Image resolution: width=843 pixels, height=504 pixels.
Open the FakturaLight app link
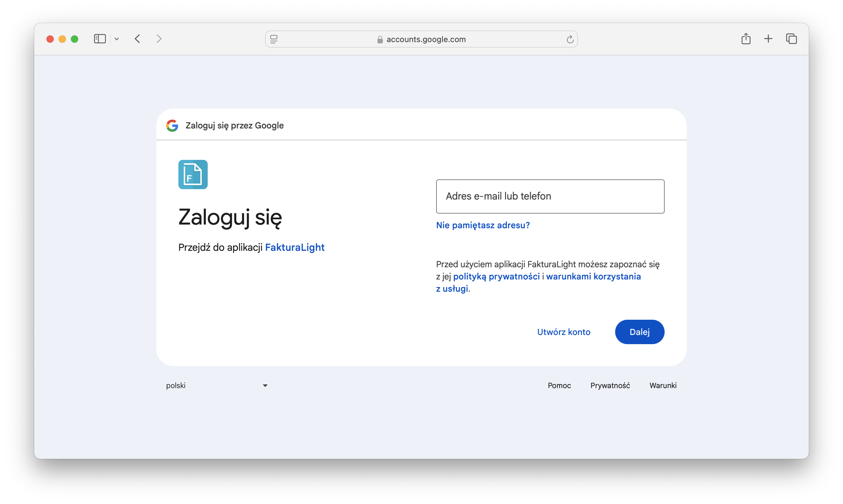tap(294, 247)
